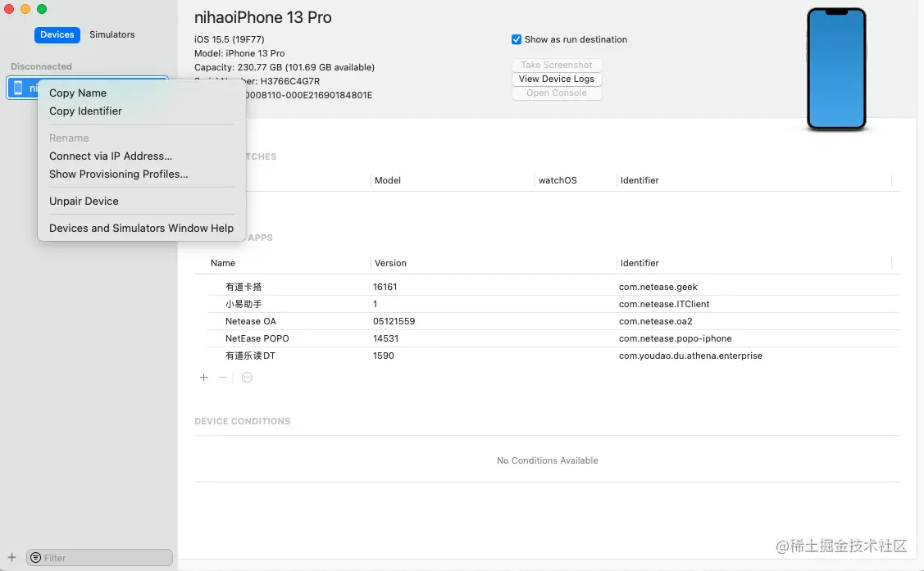Click the nihaoiPhone 13 Pro device title
This screenshot has width=924, height=571.
point(263,18)
